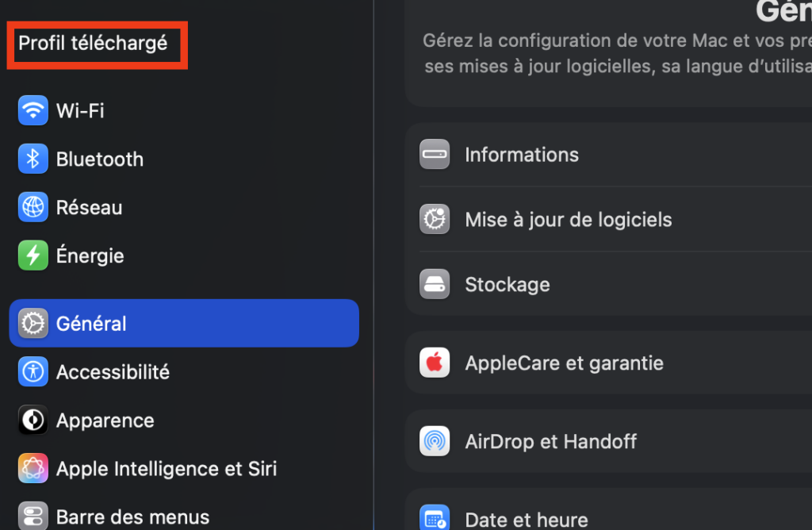Image resolution: width=812 pixels, height=530 pixels.
Task: Select Accessibilité in the sidebar
Action: [113, 371]
